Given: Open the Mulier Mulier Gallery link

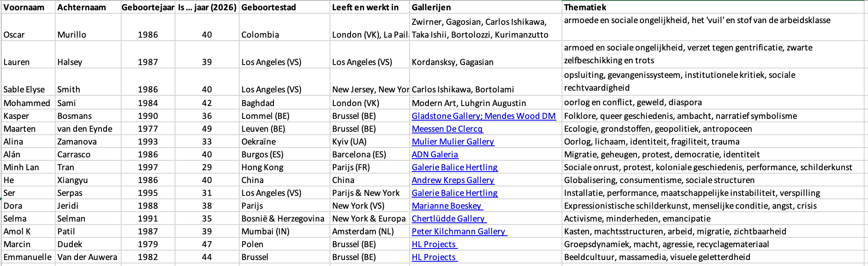Looking at the screenshot, I should pyautogui.click(x=453, y=142).
